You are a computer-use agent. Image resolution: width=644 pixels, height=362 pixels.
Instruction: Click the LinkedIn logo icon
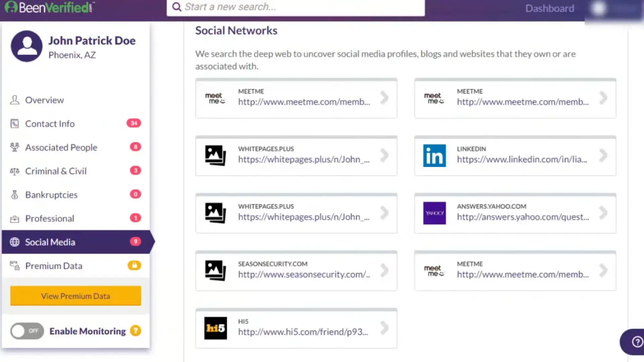coord(434,156)
